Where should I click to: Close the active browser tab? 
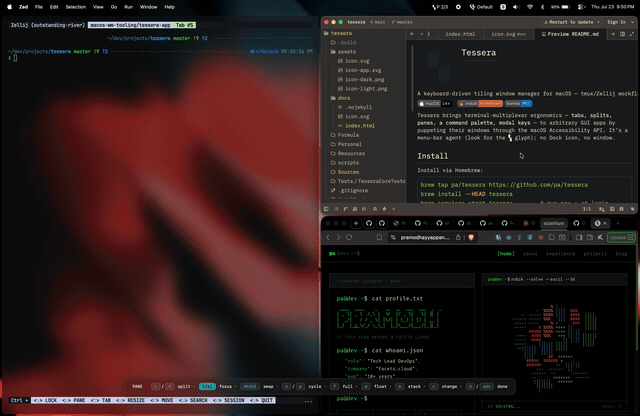click(x=605, y=223)
